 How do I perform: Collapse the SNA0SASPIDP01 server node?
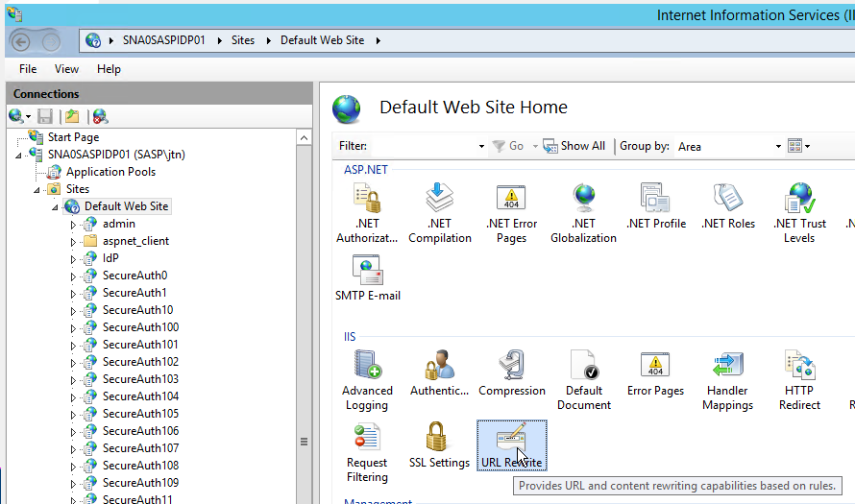click(x=18, y=156)
